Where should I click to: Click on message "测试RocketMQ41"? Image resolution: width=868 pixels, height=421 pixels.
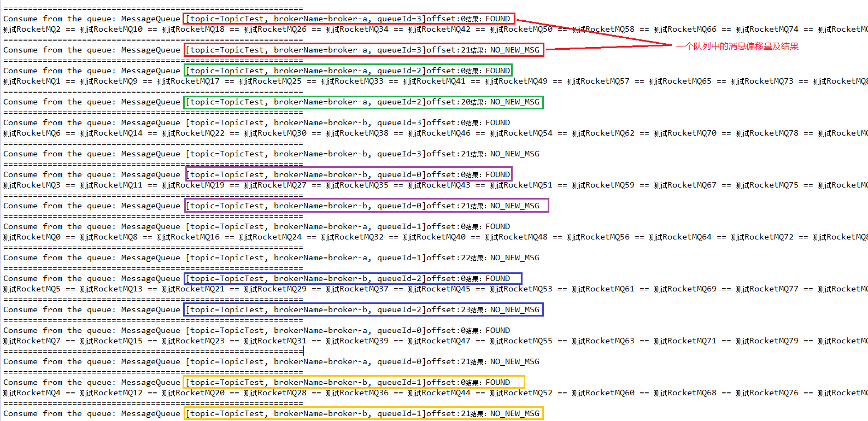(435, 81)
